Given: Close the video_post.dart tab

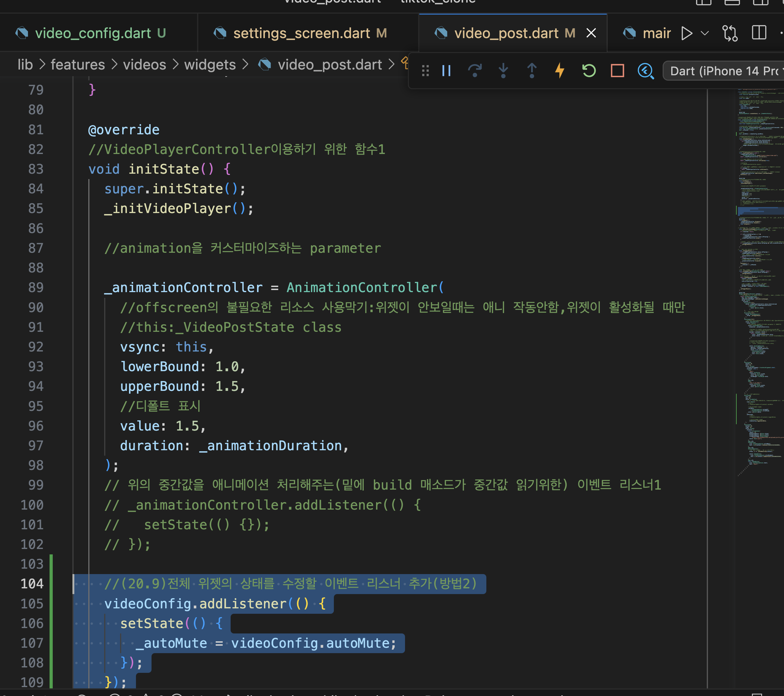Looking at the screenshot, I should (591, 33).
